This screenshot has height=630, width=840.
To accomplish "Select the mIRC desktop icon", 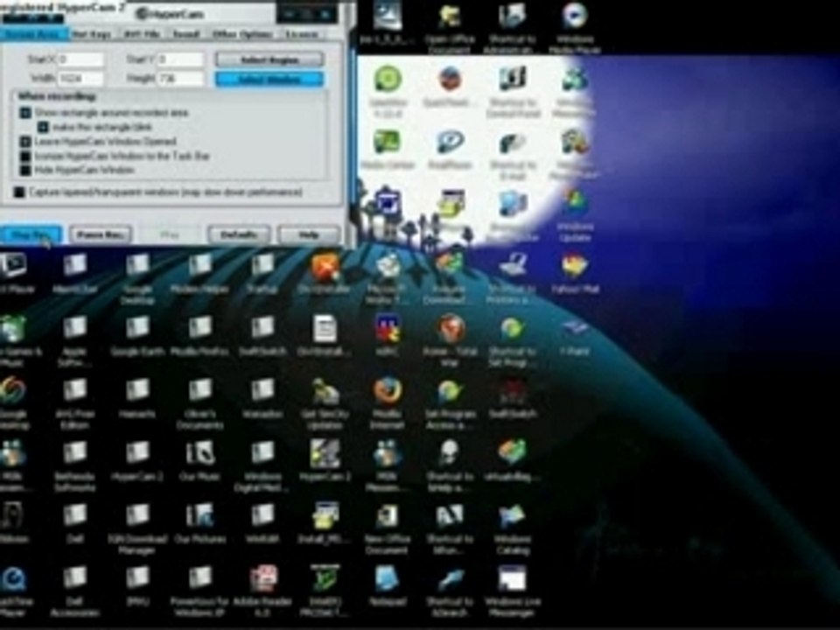I will pyautogui.click(x=387, y=336).
